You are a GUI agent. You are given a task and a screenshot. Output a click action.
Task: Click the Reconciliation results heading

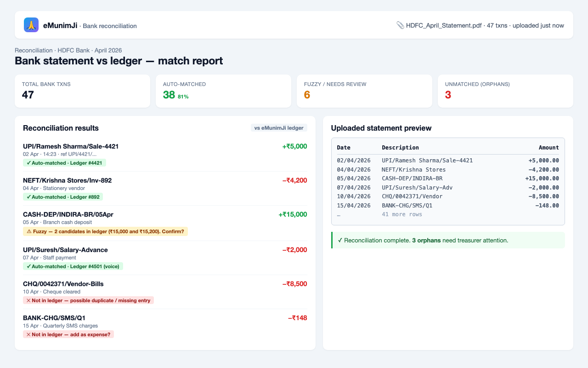pyautogui.click(x=61, y=128)
